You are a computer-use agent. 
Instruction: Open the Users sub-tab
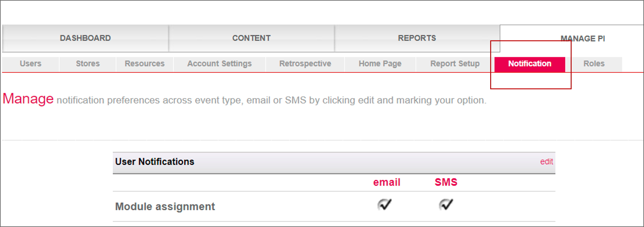pyautogui.click(x=30, y=64)
